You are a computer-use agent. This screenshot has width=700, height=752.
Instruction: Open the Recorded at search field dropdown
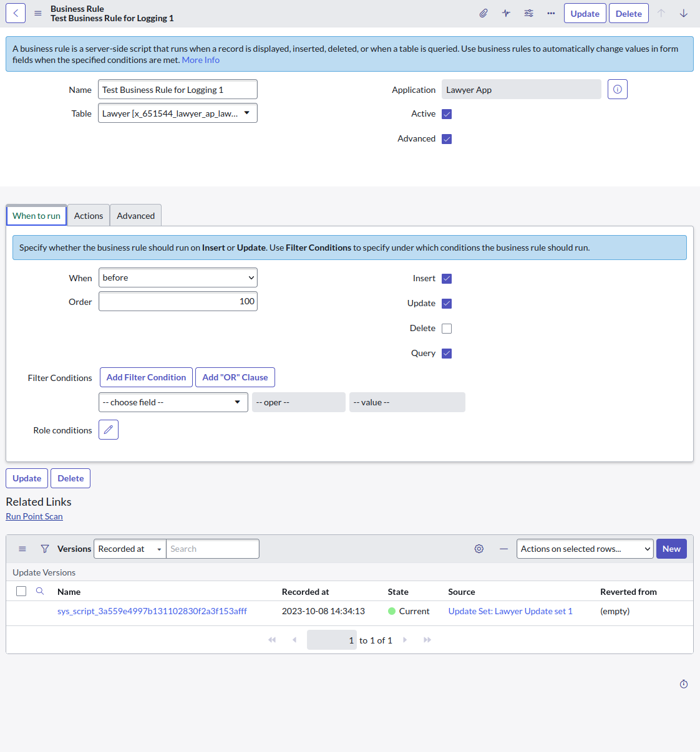point(130,549)
